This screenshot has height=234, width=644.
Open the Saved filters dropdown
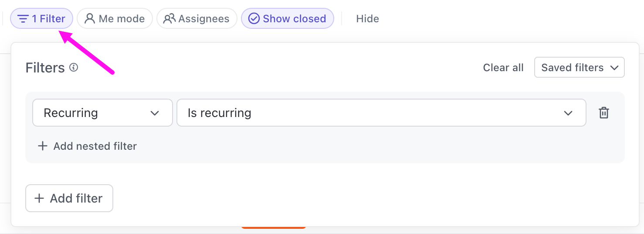[579, 68]
